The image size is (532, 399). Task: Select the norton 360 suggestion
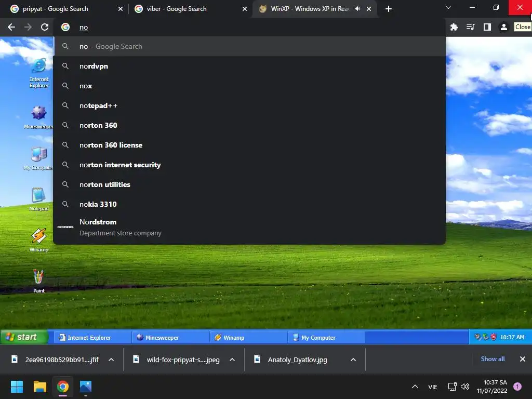[249, 125]
